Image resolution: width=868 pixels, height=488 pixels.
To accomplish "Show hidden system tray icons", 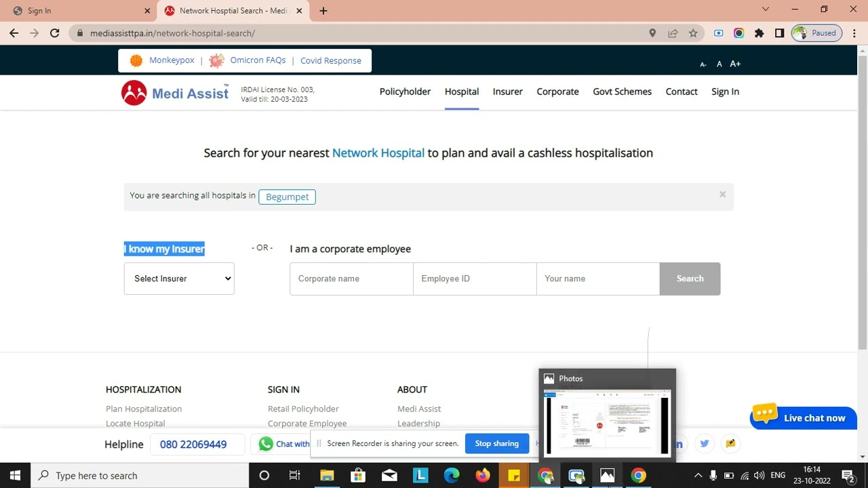I will [698, 476].
